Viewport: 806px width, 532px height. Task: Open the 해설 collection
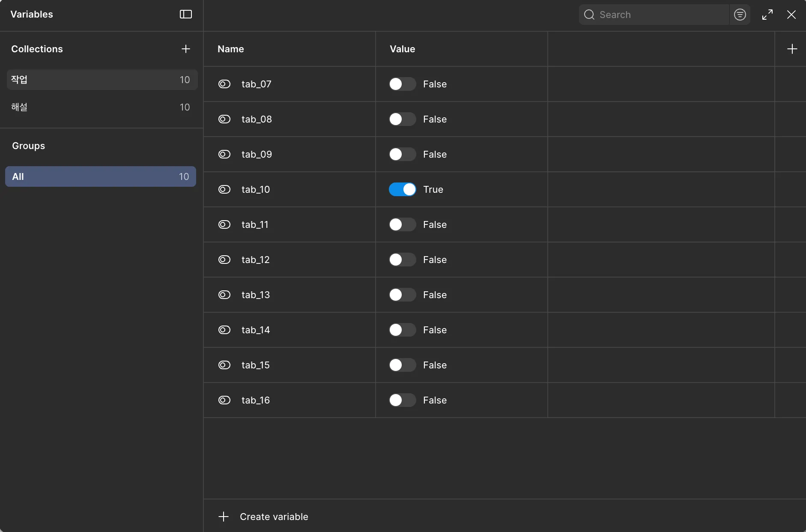tap(101, 107)
